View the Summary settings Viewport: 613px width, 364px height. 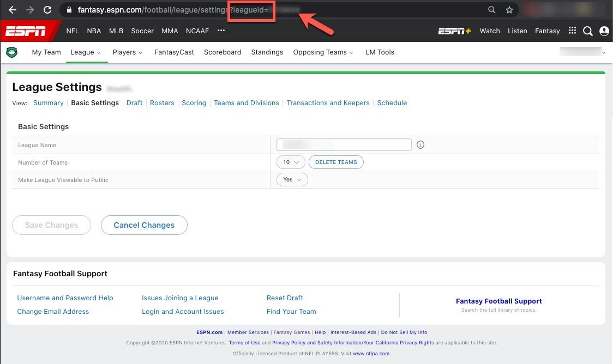(48, 103)
